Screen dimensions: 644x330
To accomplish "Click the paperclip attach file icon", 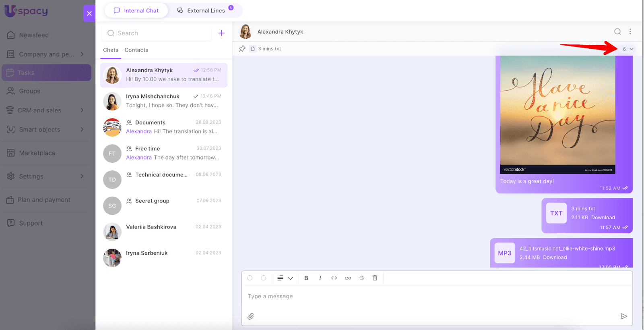I will click(x=251, y=316).
